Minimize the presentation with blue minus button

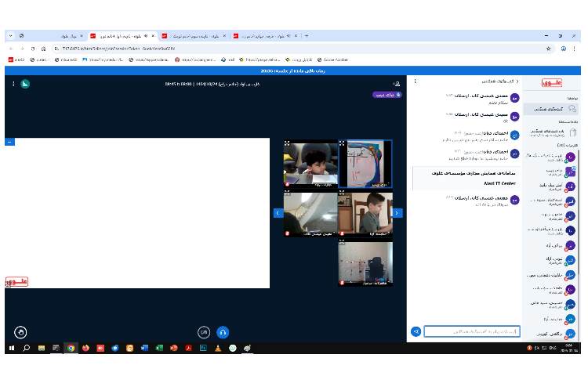pos(9,142)
